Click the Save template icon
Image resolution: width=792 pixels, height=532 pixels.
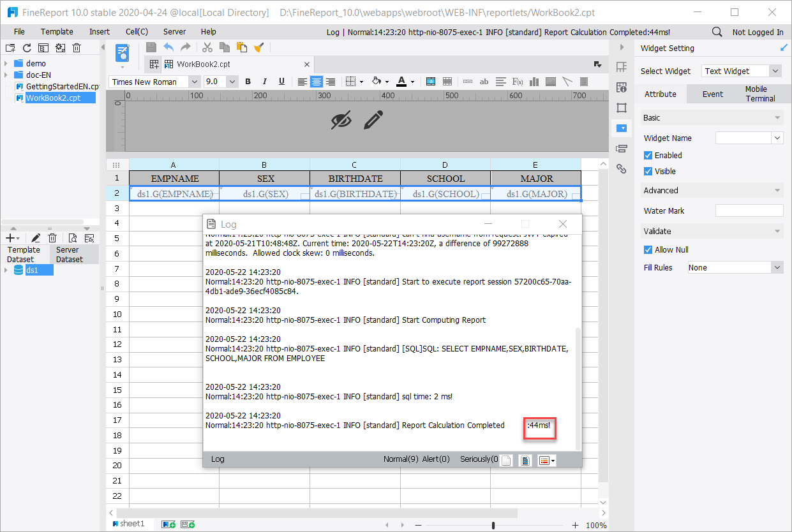click(x=151, y=47)
